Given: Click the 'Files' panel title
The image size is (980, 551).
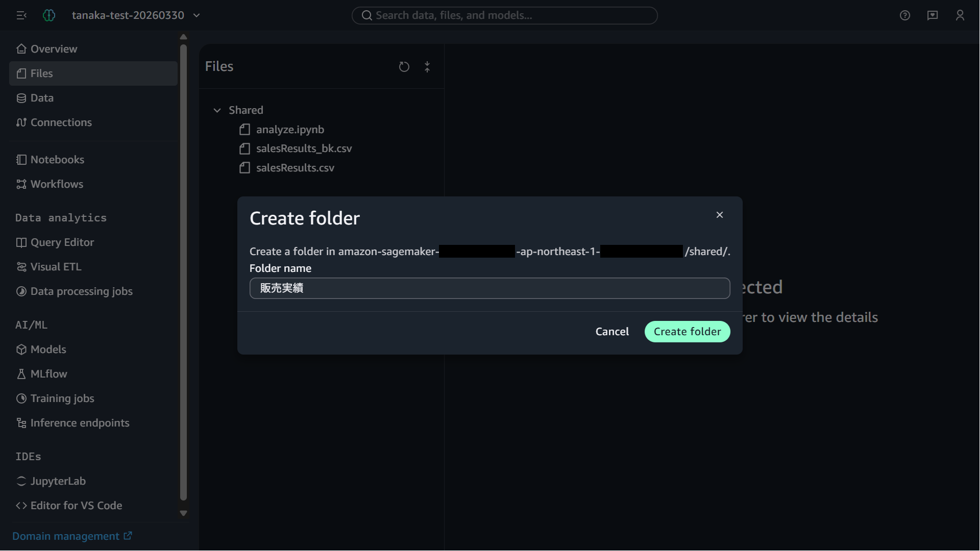Looking at the screenshot, I should (x=219, y=66).
